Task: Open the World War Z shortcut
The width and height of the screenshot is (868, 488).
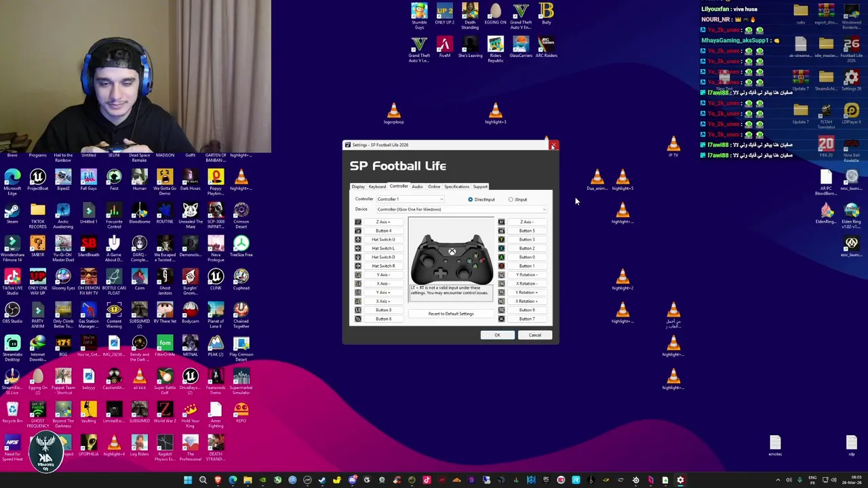Action: point(165,413)
